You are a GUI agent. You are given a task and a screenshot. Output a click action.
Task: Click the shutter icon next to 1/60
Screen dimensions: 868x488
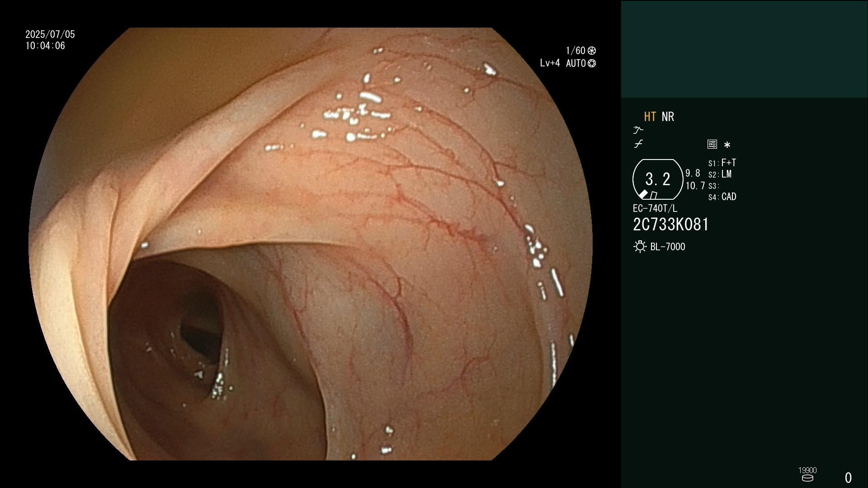pyautogui.click(x=592, y=51)
